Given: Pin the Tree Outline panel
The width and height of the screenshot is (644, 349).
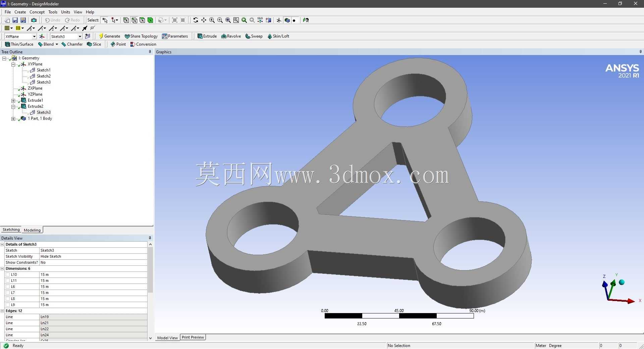Looking at the screenshot, I should [x=150, y=52].
